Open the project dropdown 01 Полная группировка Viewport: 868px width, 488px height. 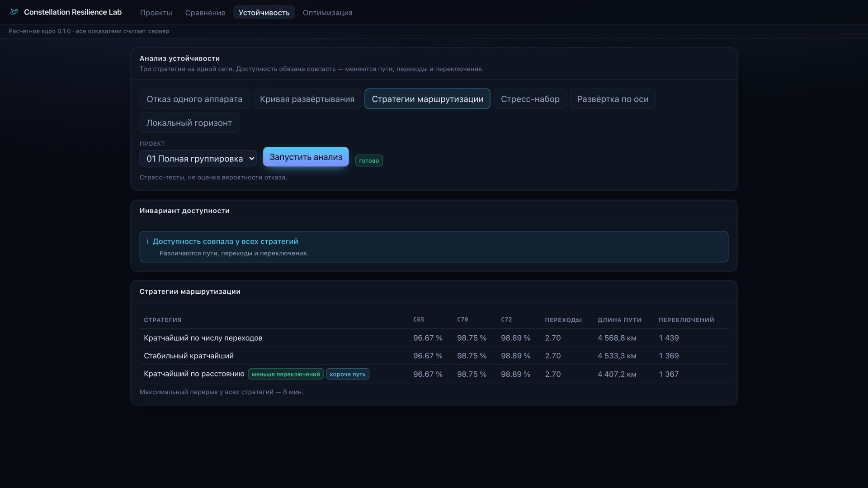coord(198,159)
